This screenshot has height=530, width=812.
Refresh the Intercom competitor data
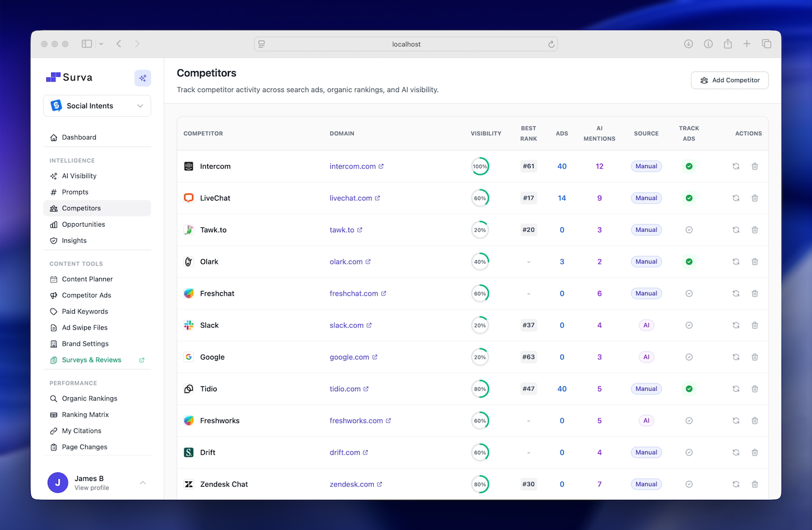click(735, 166)
